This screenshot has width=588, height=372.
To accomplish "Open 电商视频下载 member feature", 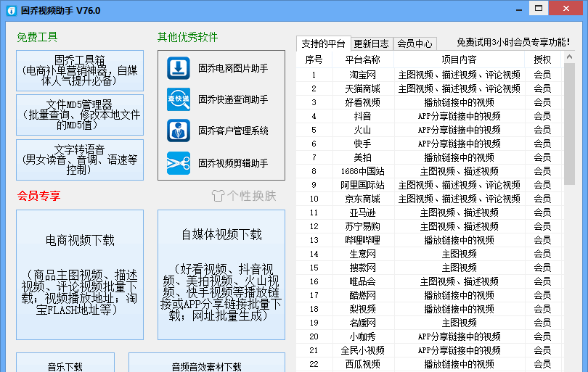I will click(80, 275).
